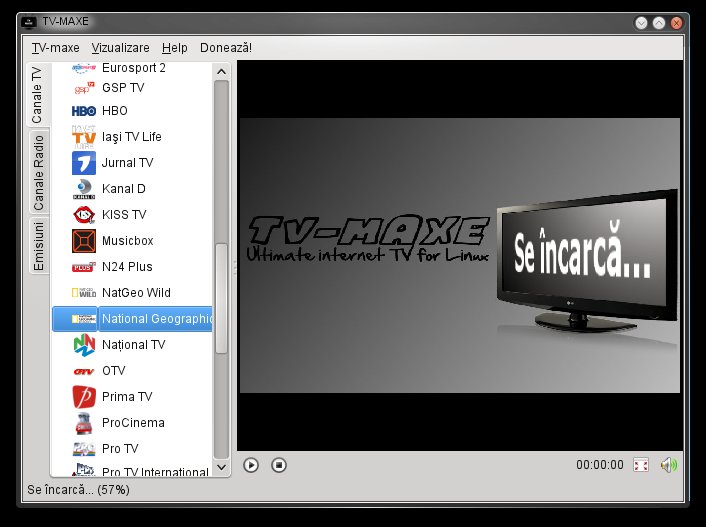The image size is (706, 527).
Task: Click the Kanal D logo icon
Action: tap(84, 189)
